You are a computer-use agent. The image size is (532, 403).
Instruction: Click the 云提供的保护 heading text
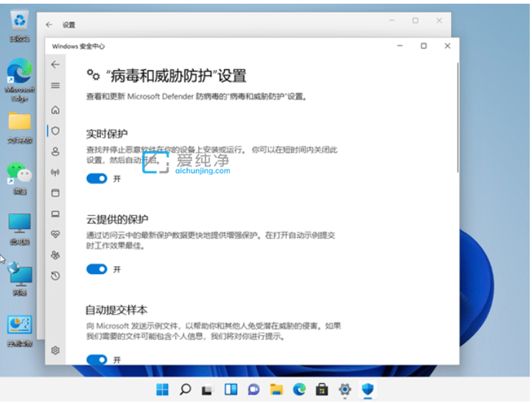117,220
